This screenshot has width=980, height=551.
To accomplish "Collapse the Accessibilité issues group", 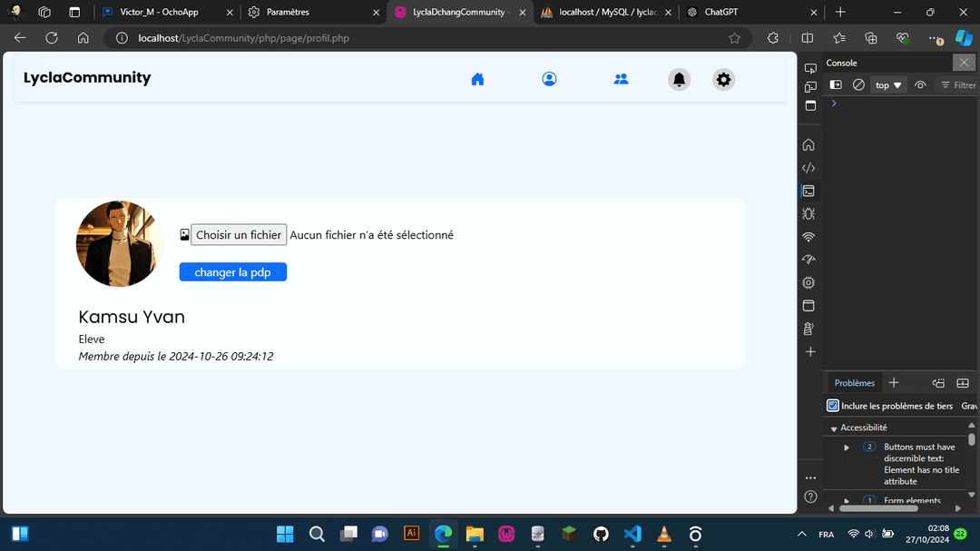I will coord(834,428).
